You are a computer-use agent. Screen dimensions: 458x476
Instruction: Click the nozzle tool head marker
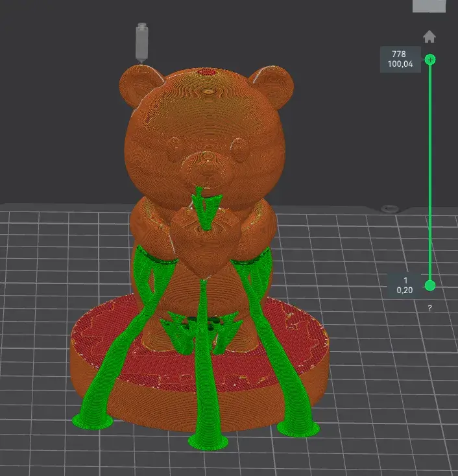(x=142, y=43)
